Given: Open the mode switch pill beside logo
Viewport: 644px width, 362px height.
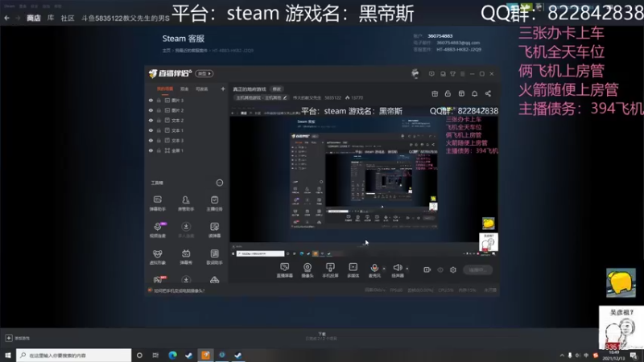Looking at the screenshot, I should coord(204,73).
